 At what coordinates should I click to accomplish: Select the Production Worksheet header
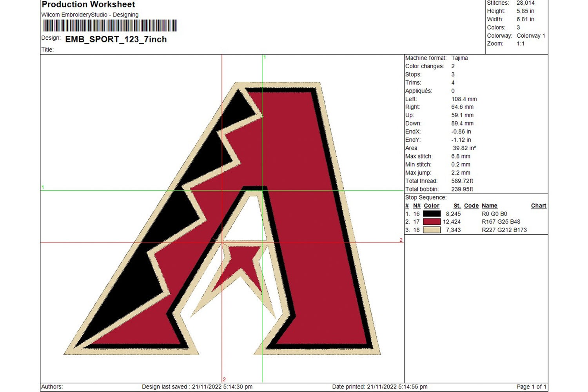[x=88, y=5]
